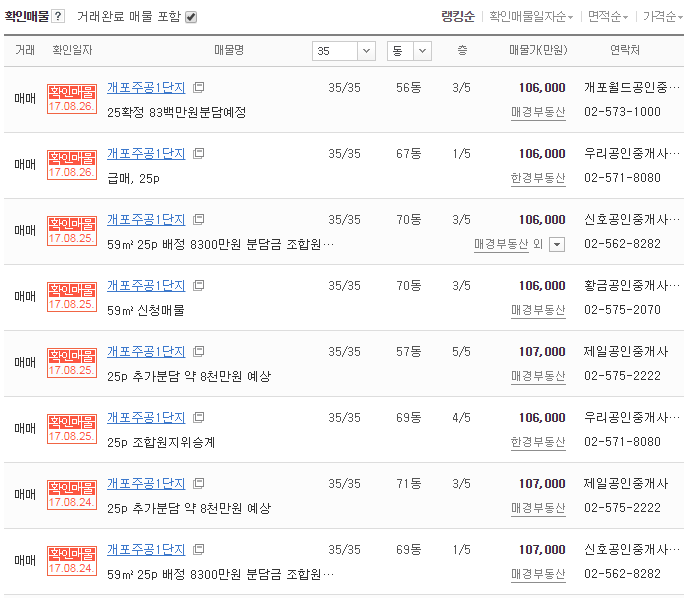Image resolution: width=698 pixels, height=598 pixels.
Task: Click the 확인일자 column header
Action: tap(72, 50)
